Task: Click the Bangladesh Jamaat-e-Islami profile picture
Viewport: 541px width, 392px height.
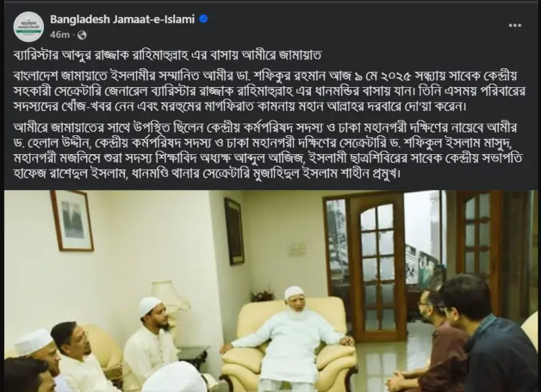Action: 28,27
